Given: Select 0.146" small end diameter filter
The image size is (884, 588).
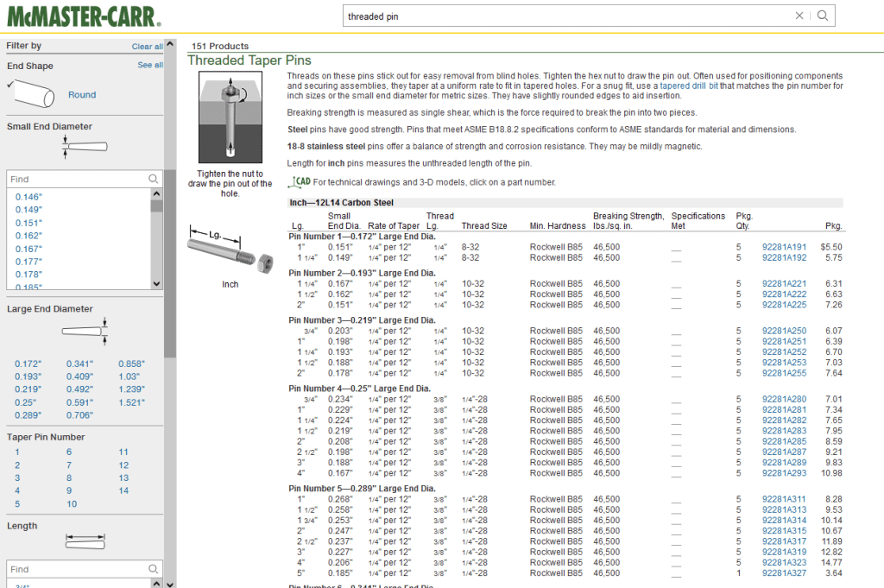Looking at the screenshot, I should pyautogui.click(x=28, y=197).
